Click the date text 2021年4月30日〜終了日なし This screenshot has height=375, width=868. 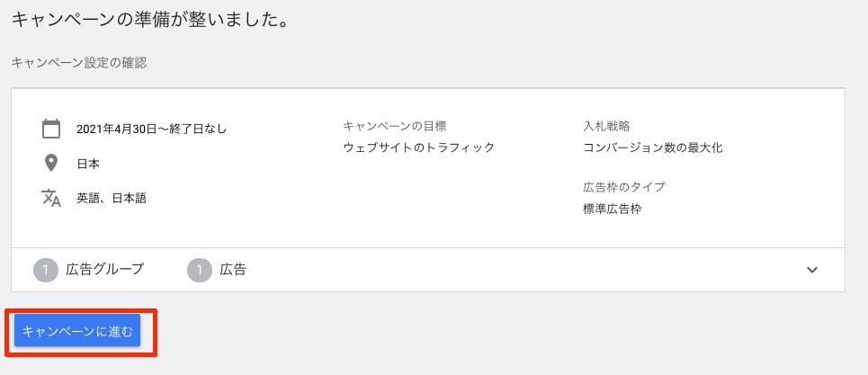tap(151, 129)
